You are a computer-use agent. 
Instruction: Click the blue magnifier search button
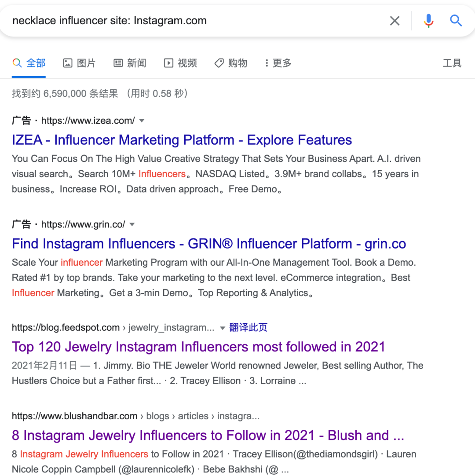pos(456,21)
